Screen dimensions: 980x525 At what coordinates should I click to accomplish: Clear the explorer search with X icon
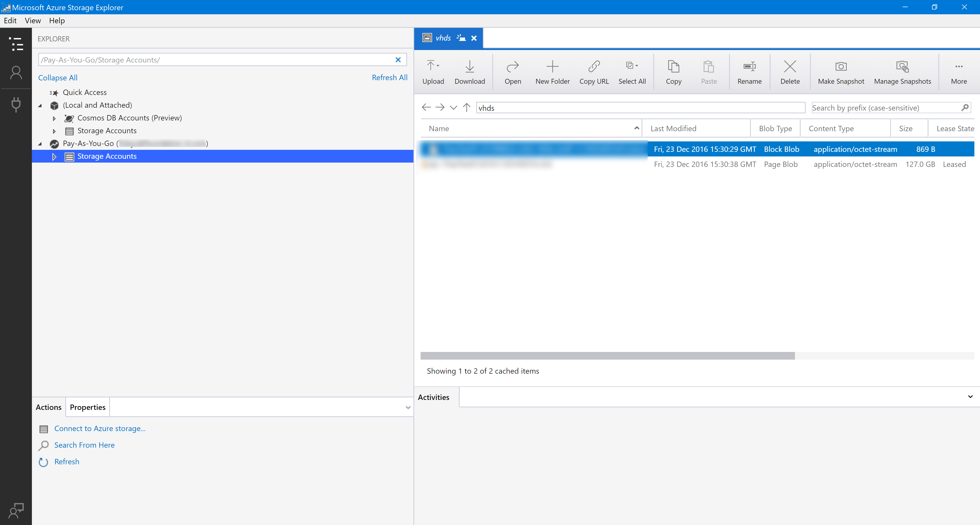tap(398, 60)
